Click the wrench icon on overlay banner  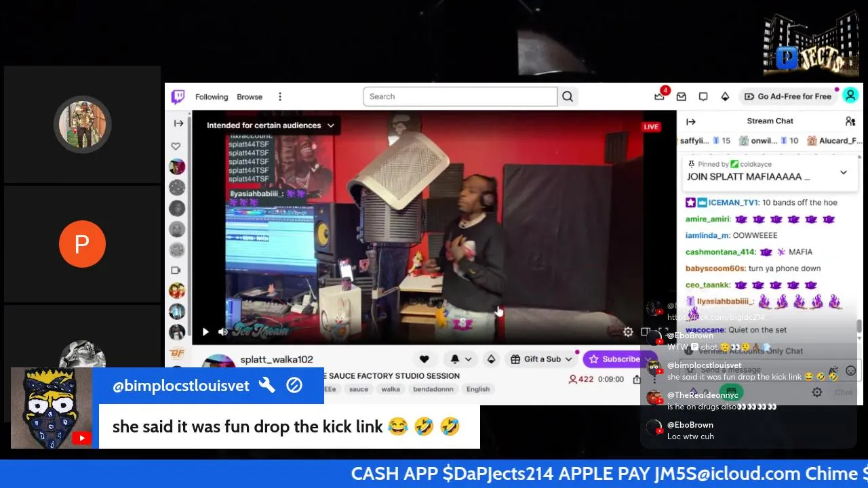pyautogui.click(x=267, y=386)
